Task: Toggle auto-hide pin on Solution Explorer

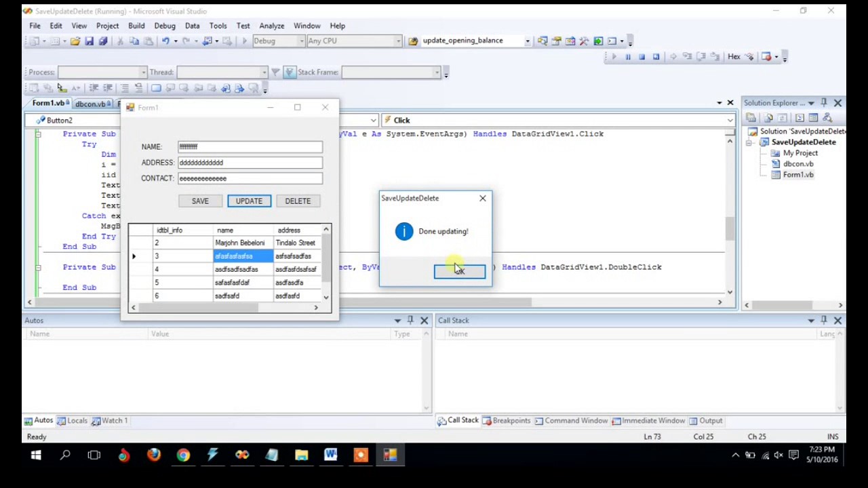Action: tap(824, 103)
